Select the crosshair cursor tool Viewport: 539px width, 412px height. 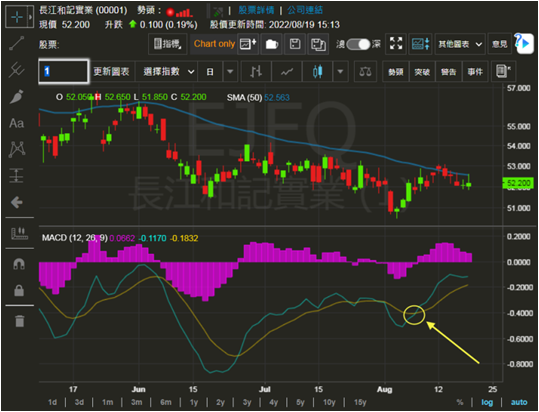(17, 17)
